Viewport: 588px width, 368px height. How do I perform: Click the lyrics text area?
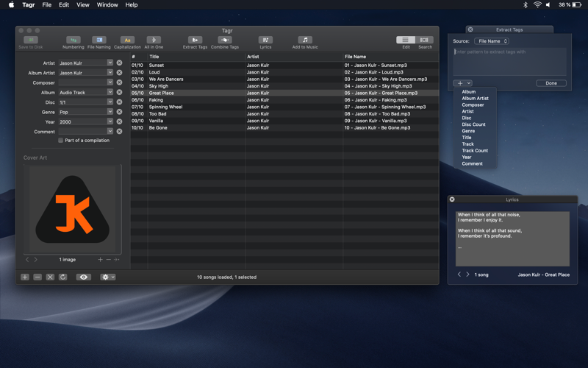512,238
